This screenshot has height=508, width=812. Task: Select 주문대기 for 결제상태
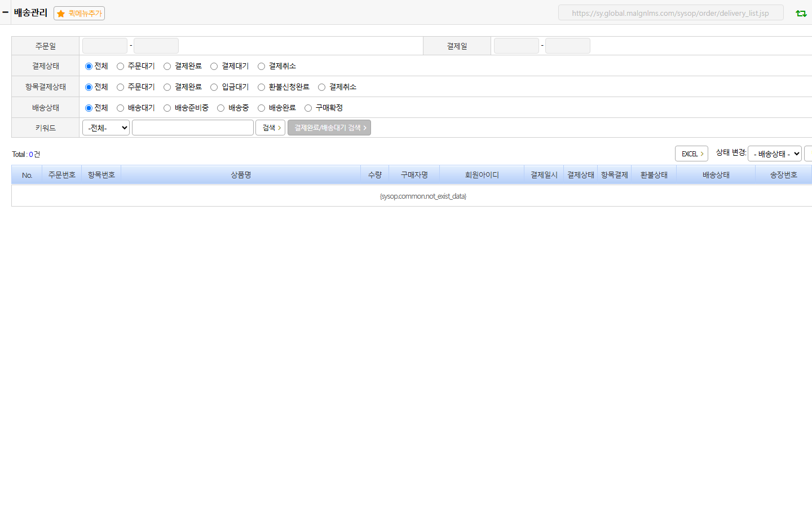[120, 66]
